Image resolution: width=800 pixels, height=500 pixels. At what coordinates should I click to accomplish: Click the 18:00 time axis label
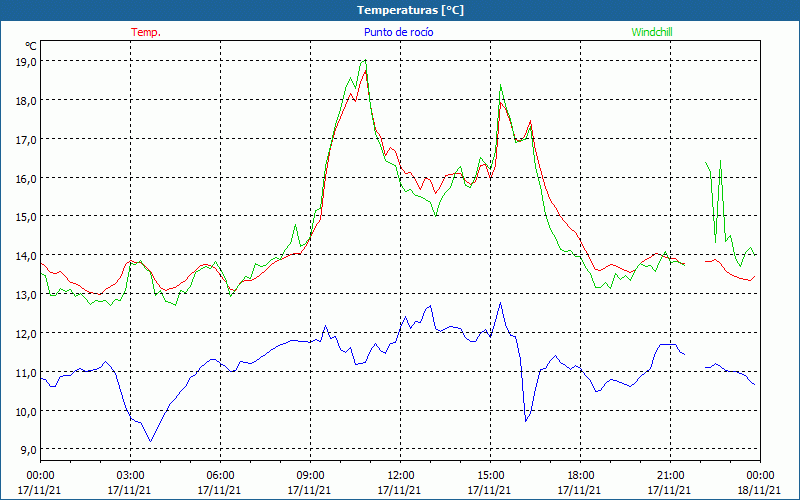click(x=581, y=476)
